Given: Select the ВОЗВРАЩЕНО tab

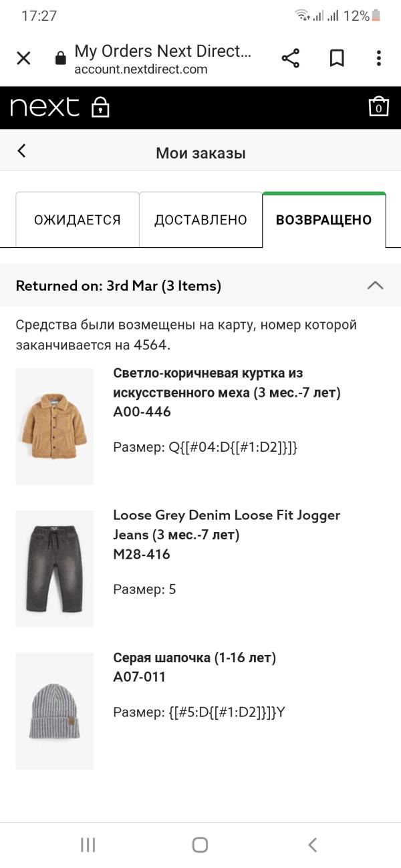Looking at the screenshot, I should tap(324, 220).
